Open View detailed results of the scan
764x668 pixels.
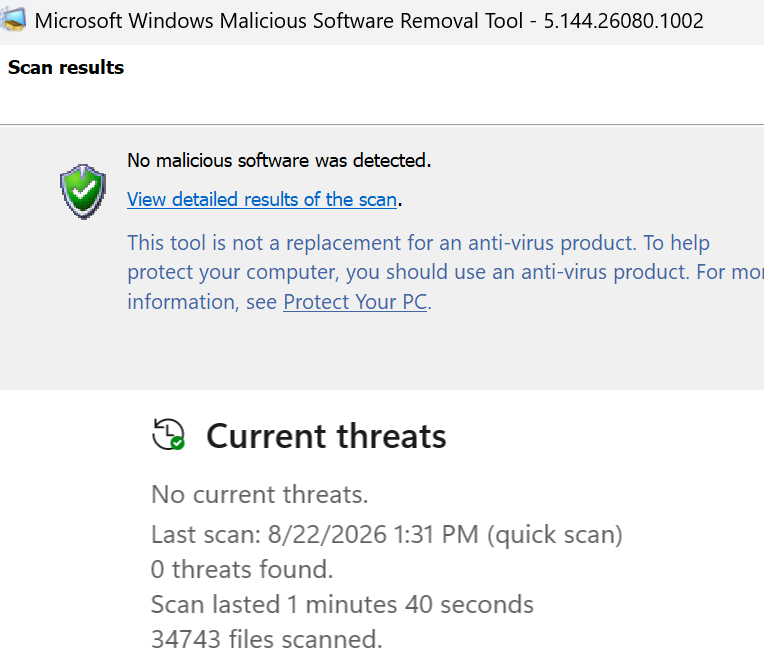[262, 200]
